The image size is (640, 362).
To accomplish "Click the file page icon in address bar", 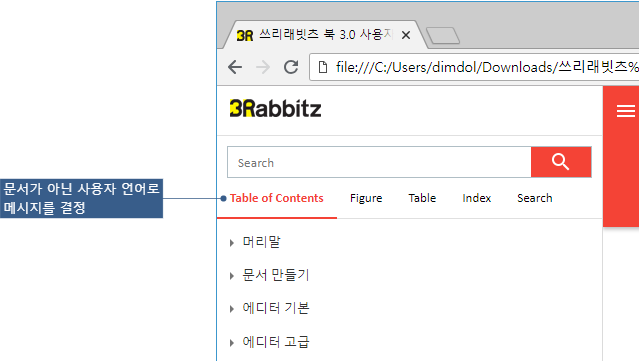I will pos(323,67).
